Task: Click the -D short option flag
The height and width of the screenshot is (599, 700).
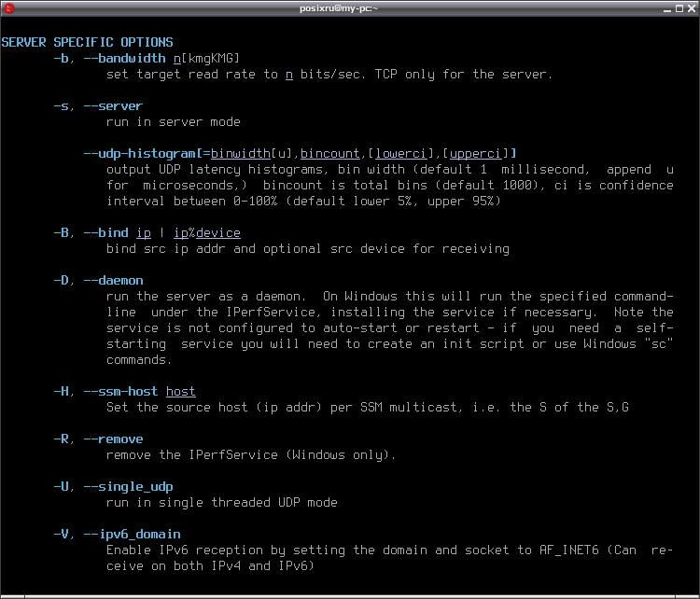Action: click(62, 281)
